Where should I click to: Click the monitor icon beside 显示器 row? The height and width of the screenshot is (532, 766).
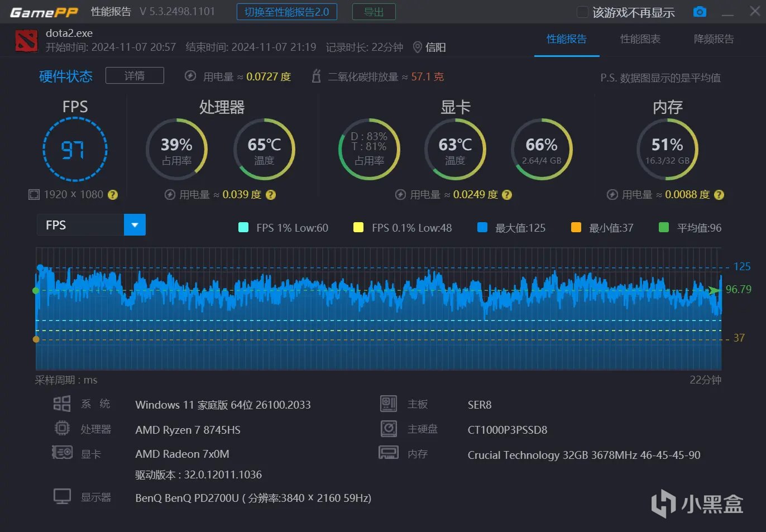click(62, 496)
